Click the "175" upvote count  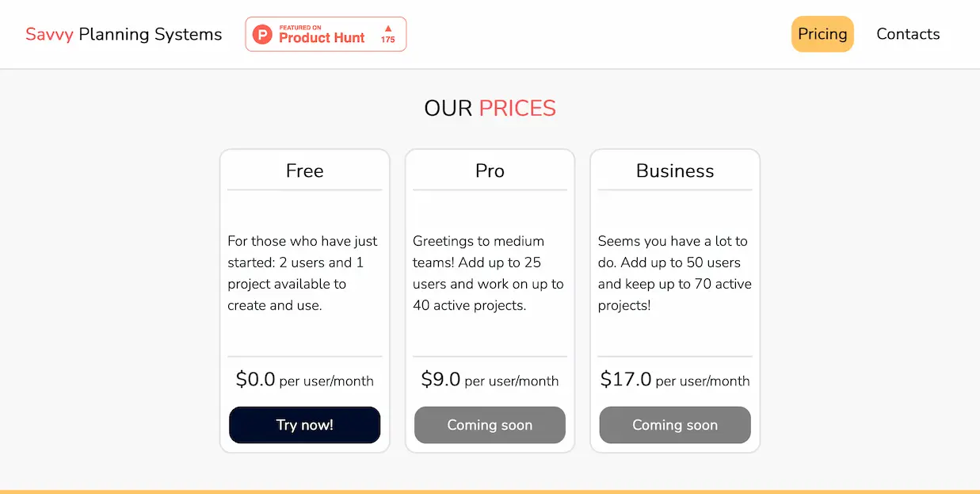(387, 39)
